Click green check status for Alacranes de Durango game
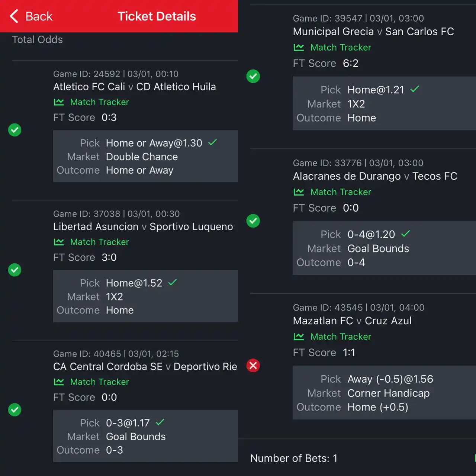This screenshot has width=476, height=476. click(x=253, y=221)
